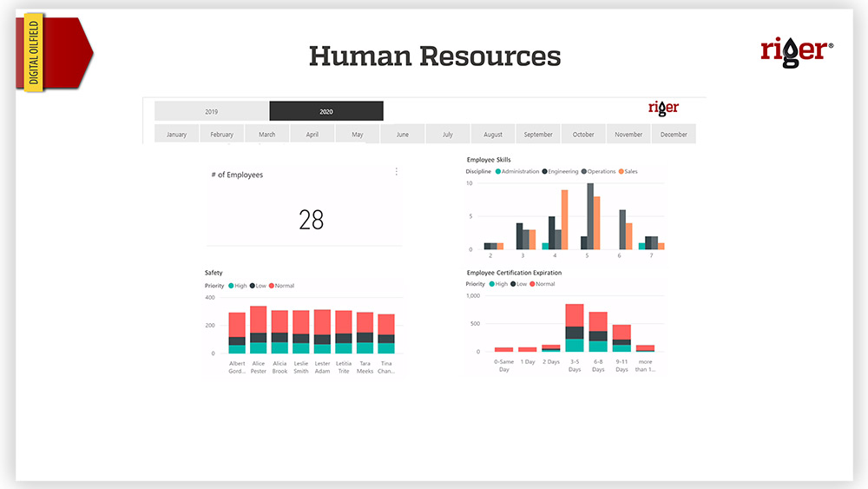Toggle Sales in Employee Skills legend
Image resolution: width=868 pixels, height=489 pixels.
[629, 171]
